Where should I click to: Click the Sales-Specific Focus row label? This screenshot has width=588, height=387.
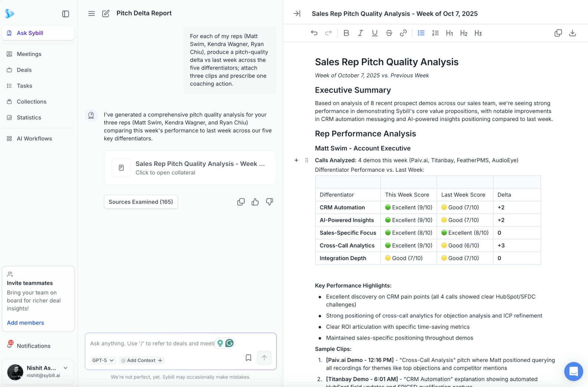pyautogui.click(x=348, y=233)
